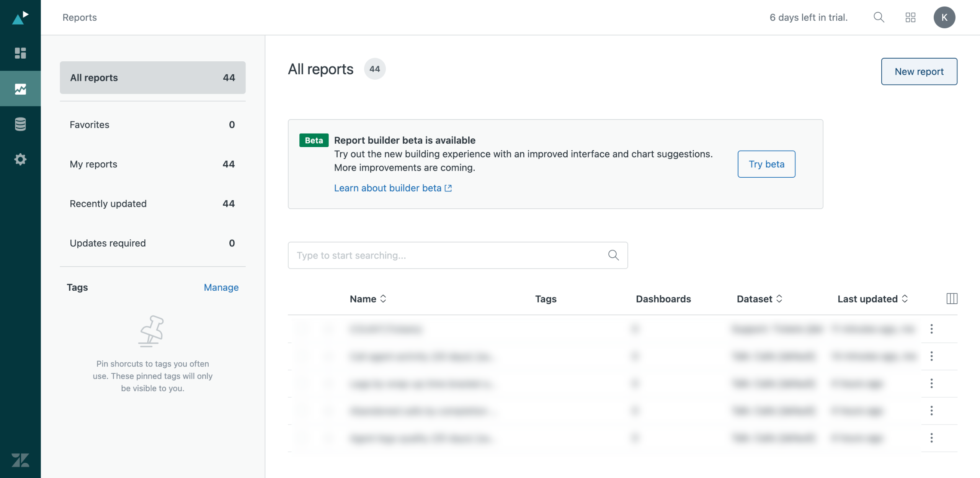This screenshot has width=980, height=478.
Task: Open the K user avatar menu
Action: 944,17
